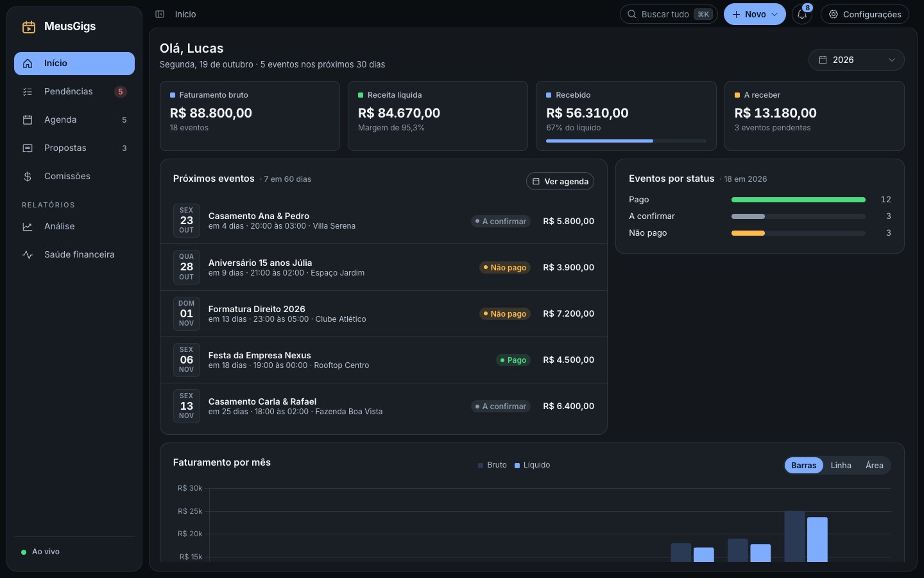Click the A receber R$ 13.180,00 value
The width and height of the screenshot is (924, 578).
pyautogui.click(x=776, y=113)
